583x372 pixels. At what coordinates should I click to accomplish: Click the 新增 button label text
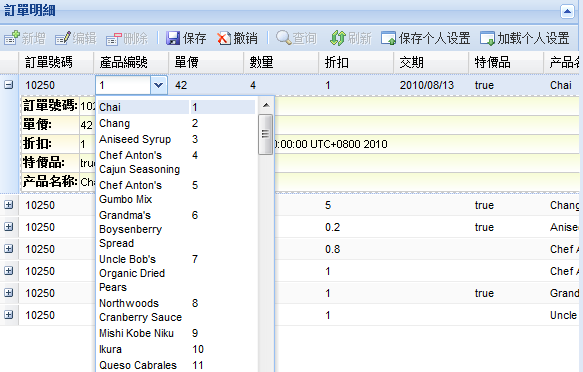[33, 38]
